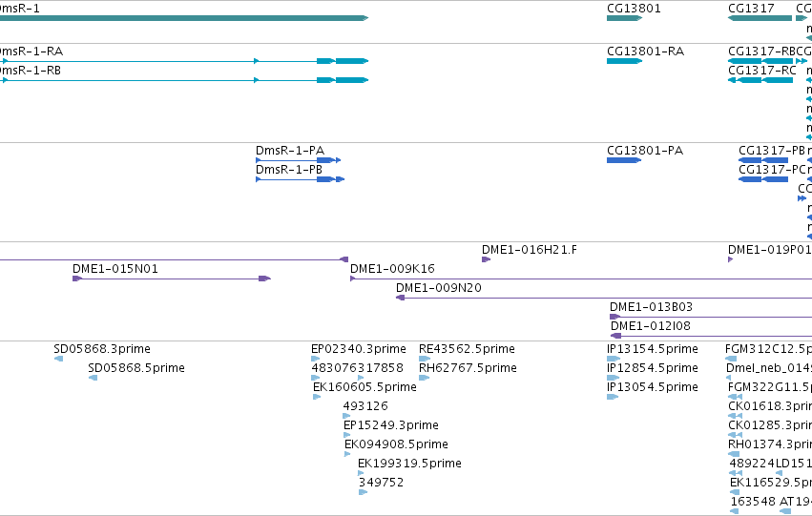Select EST EK160605.5prime
Viewport: 812px width, 516px height.
[x=317, y=397]
